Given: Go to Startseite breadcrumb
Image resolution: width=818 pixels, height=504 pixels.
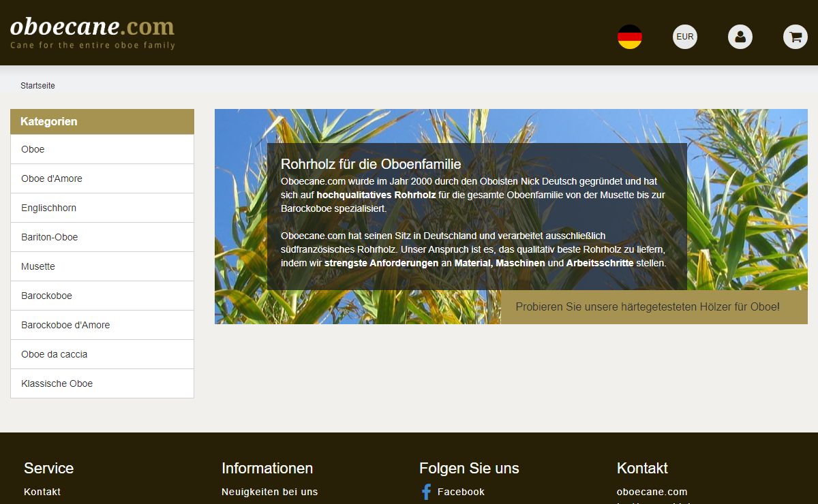Looking at the screenshot, I should pos(37,86).
